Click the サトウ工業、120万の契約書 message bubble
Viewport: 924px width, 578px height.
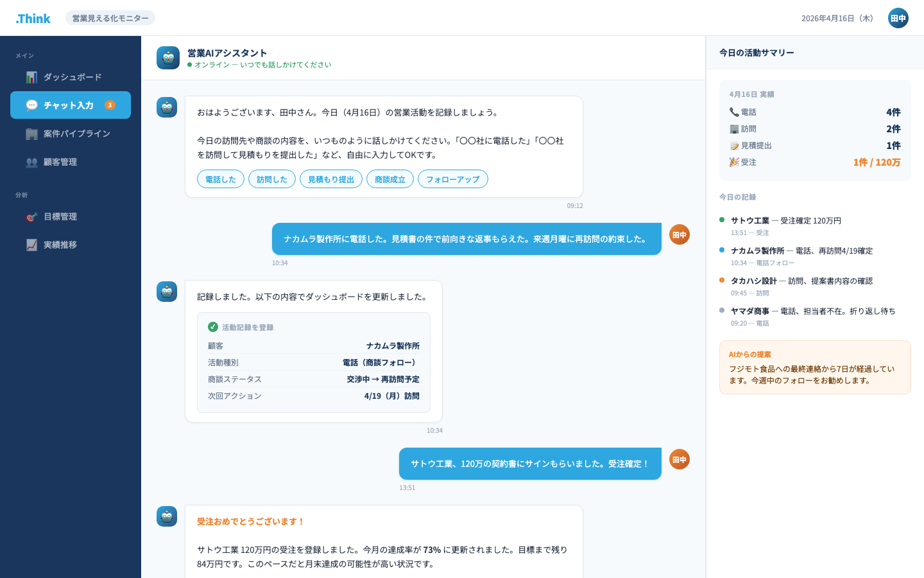(x=530, y=464)
